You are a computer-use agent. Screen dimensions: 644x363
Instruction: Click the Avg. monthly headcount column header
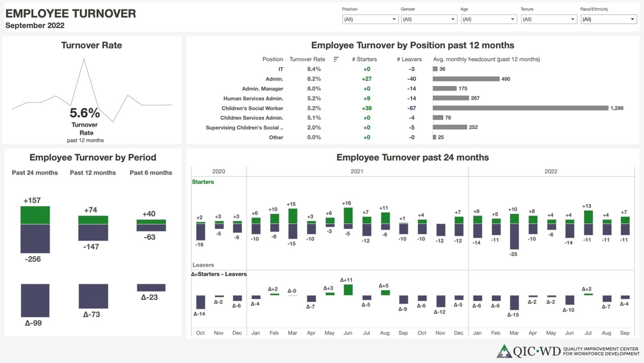(486, 59)
